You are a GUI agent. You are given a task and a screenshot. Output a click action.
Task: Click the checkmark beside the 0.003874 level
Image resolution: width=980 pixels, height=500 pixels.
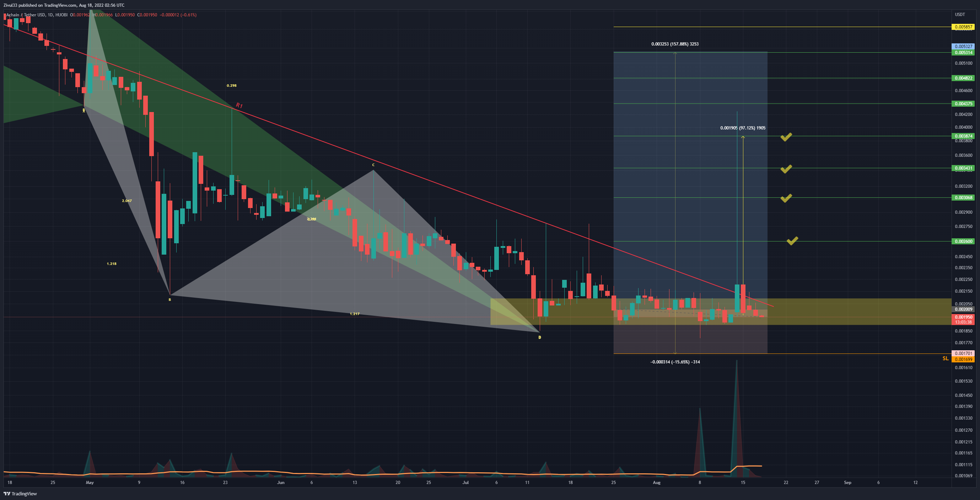tap(786, 137)
